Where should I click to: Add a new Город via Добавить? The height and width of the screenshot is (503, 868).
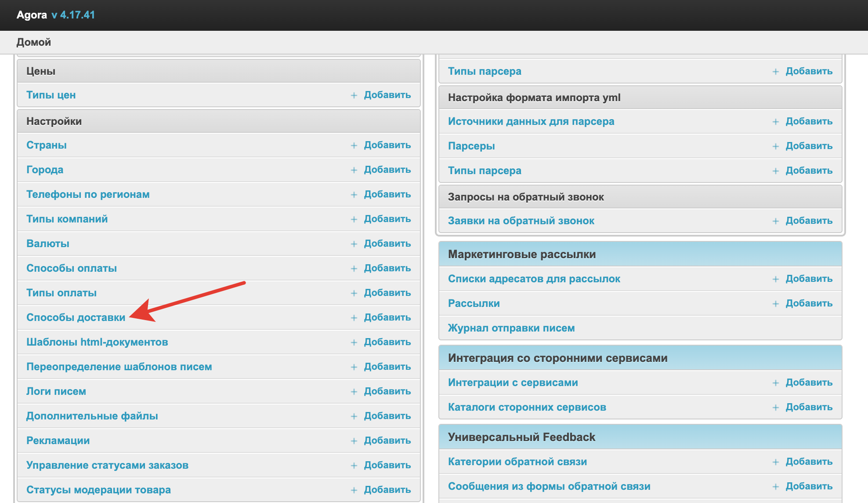[x=387, y=170]
